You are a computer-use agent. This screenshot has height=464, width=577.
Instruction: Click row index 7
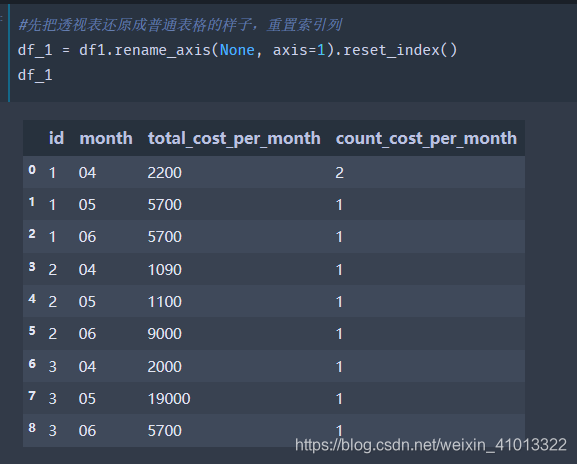coord(32,396)
